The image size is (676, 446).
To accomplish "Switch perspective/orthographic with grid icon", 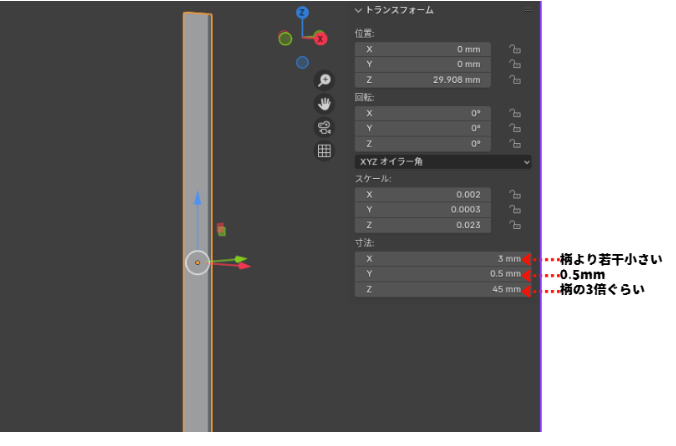I will point(324,151).
